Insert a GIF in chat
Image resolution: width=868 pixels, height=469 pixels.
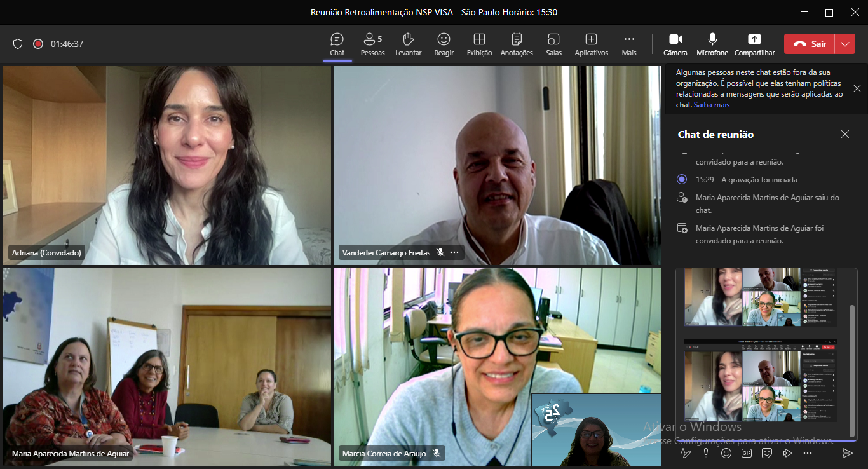coord(747,453)
